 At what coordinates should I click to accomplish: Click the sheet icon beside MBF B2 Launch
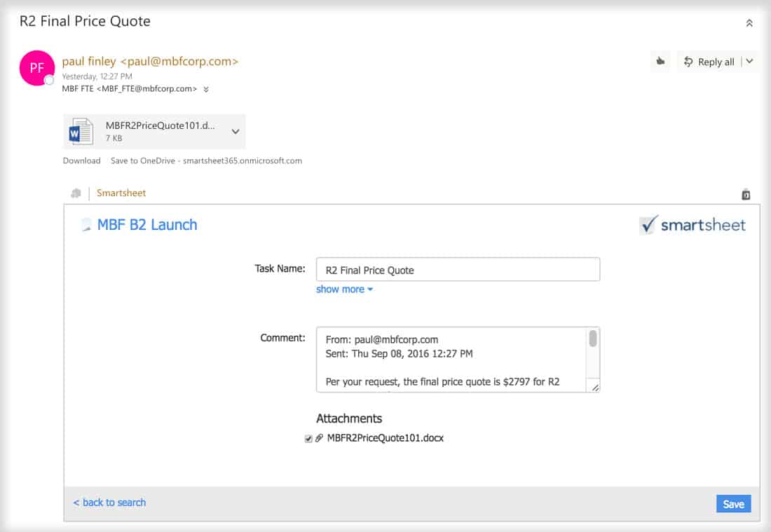pos(86,225)
